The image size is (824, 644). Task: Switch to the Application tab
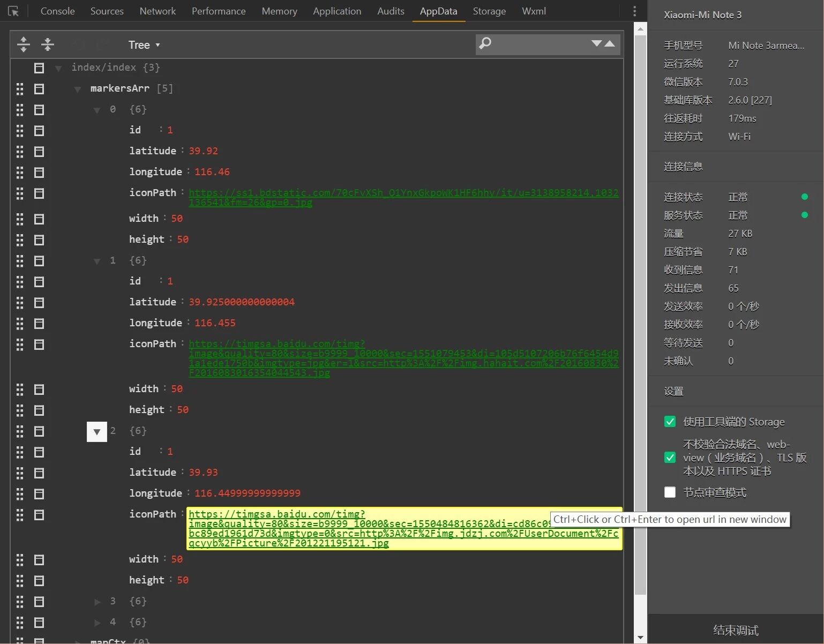(337, 11)
